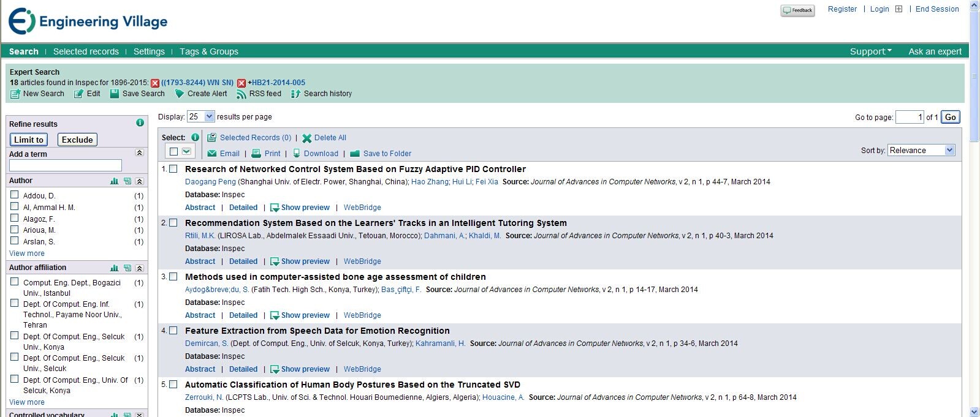The image size is (980, 417).
Task: Collapse the Author affiliation facet section
Action: 140,268
